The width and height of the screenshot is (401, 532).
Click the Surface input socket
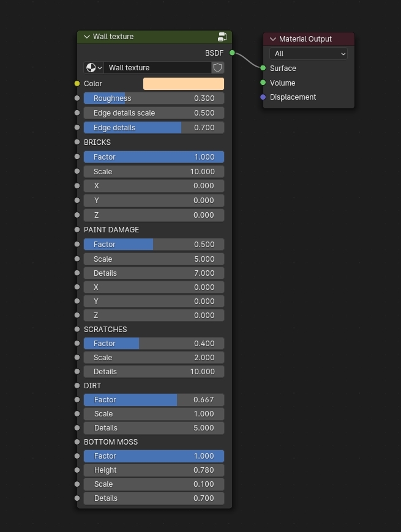(263, 68)
